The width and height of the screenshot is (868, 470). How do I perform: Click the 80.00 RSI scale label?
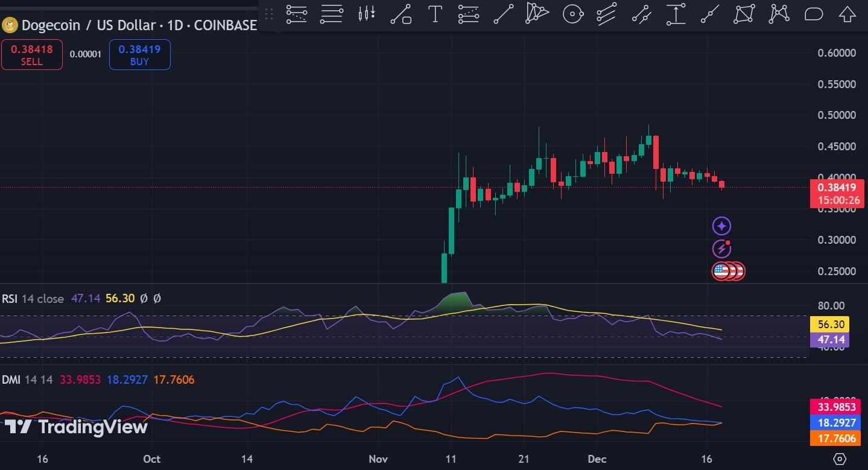click(831, 306)
